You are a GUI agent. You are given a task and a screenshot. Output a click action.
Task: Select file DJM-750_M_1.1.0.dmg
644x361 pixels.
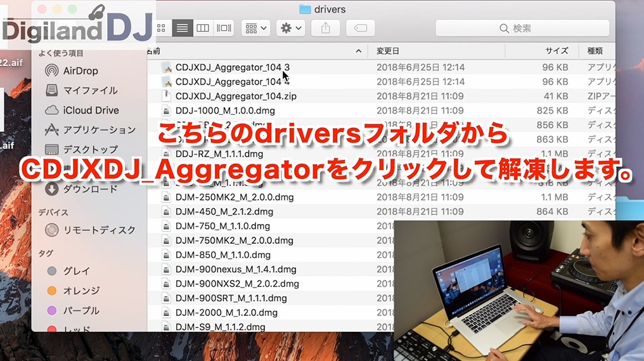[222, 226]
